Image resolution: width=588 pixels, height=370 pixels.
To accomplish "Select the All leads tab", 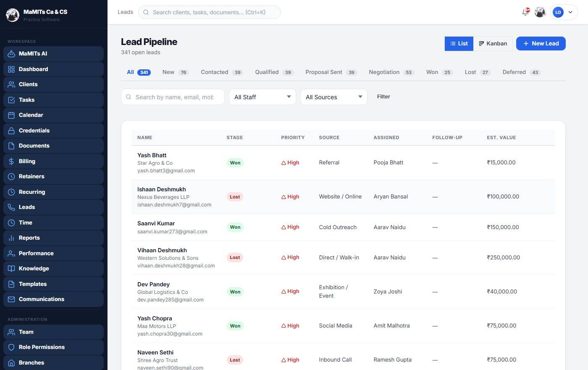I will click(139, 72).
